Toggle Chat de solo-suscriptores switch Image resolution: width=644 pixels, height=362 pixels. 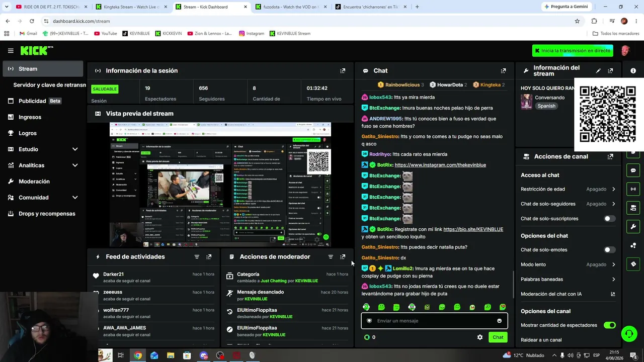tap(609, 219)
